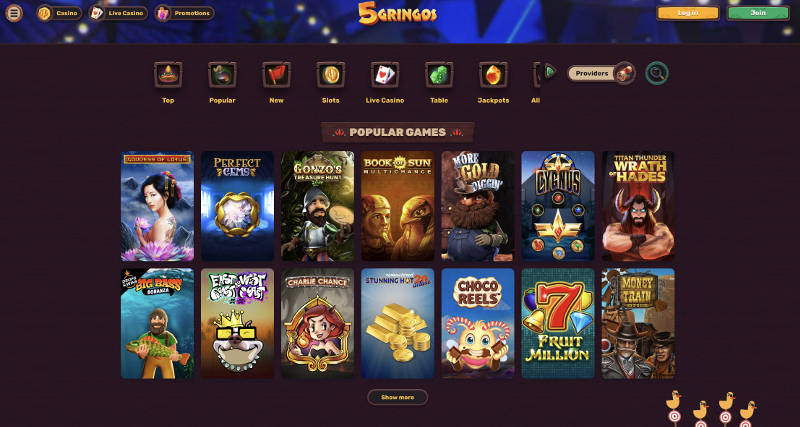
Task: Select the Top category sombrero icon
Action: (168, 74)
